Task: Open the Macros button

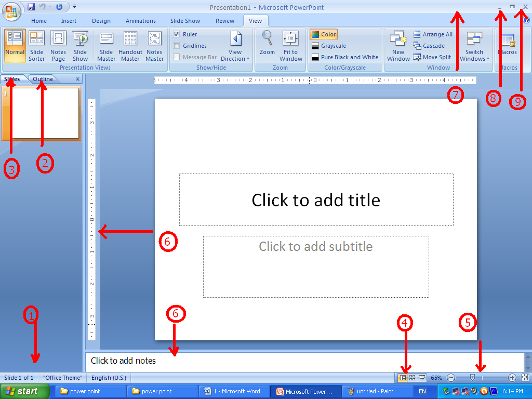Action: point(508,43)
